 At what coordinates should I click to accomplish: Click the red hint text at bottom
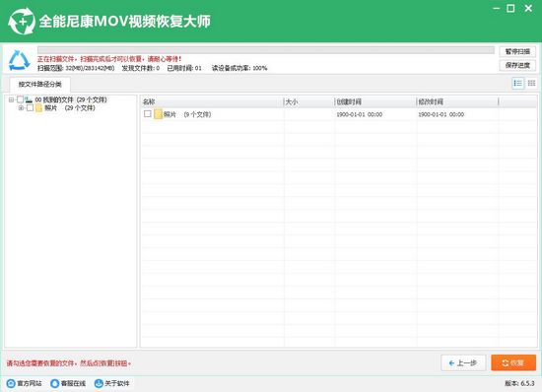click(69, 363)
